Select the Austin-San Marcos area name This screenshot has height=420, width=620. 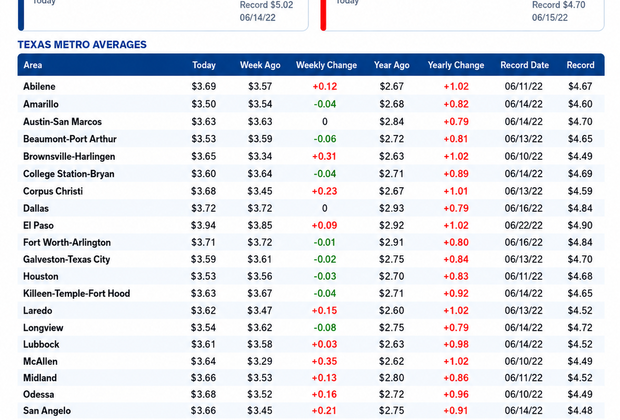62,122
